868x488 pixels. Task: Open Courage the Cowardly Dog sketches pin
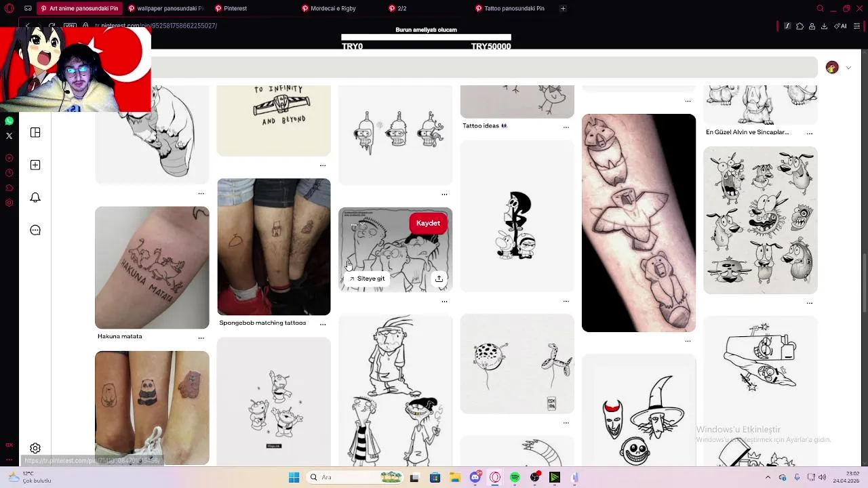click(x=760, y=220)
